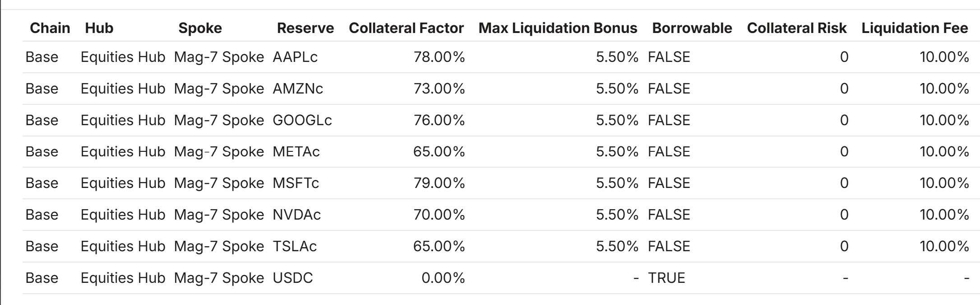Click the Spoke column header

click(x=200, y=28)
